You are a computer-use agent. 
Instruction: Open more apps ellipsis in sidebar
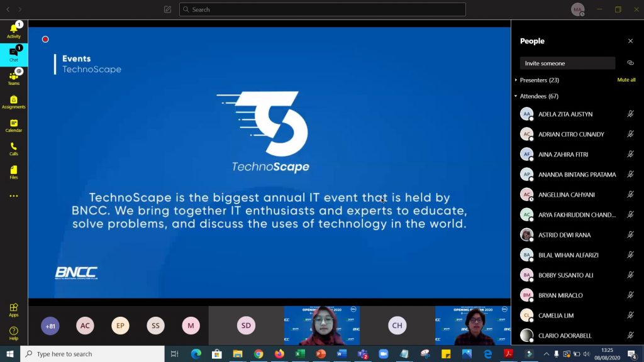(x=14, y=196)
